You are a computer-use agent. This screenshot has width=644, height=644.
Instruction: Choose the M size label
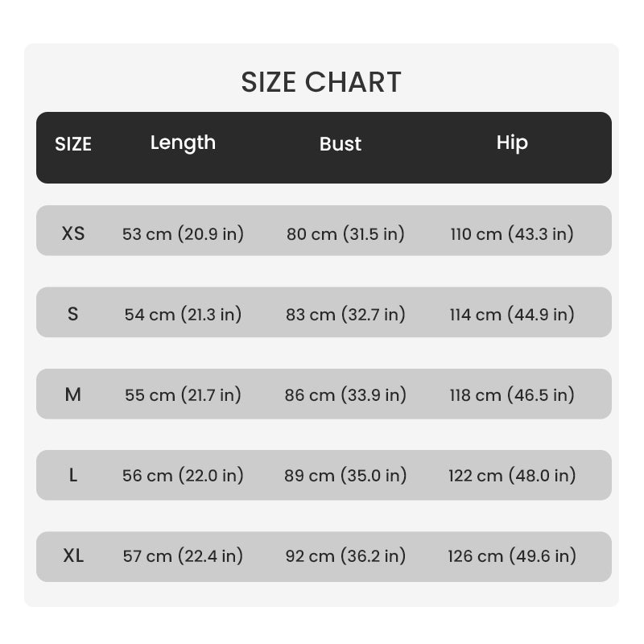(73, 394)
